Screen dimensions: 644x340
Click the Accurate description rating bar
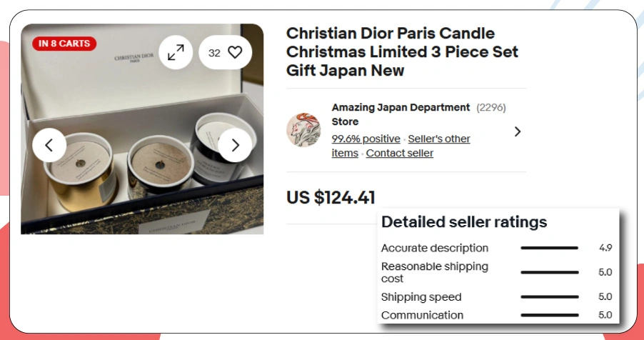pos(549,248)
